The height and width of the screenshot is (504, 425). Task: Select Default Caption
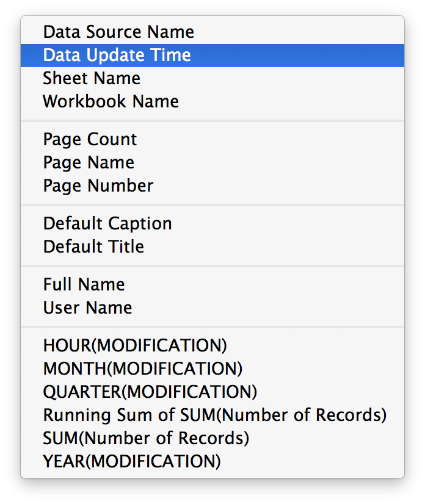coord(107,223)
